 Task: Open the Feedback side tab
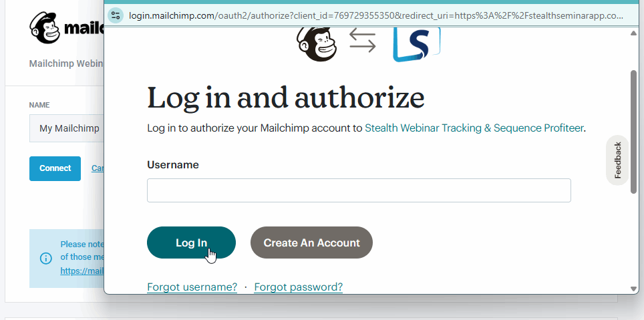click(x=617, y=160)
